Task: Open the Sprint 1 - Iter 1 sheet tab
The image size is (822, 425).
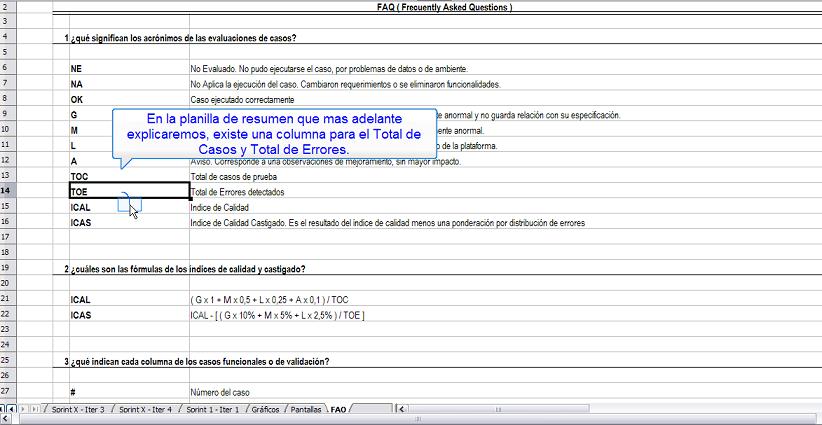Action: tap(212, 409)
